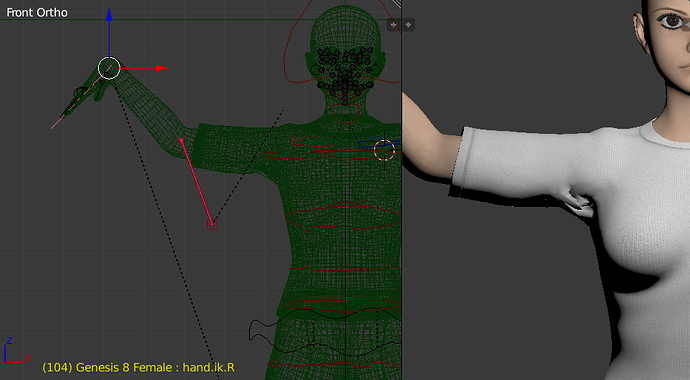Click the Genesis 8 Female hand.ik.R label

pyautogui.click(x=139, y=367)
